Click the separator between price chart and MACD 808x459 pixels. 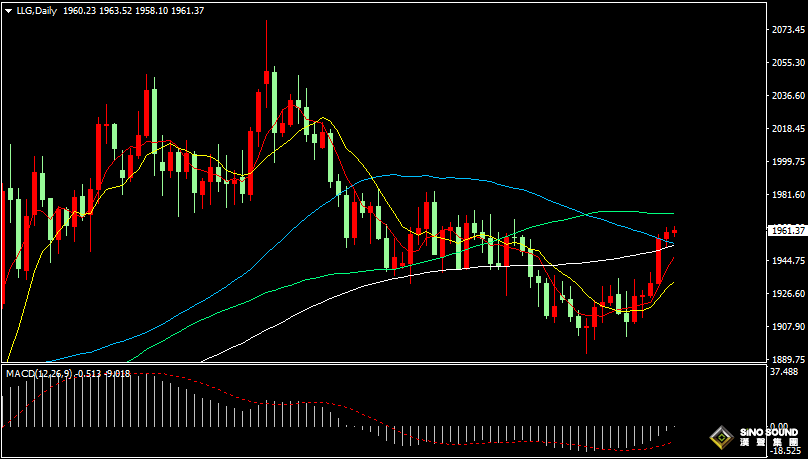(x=380, y=365)
